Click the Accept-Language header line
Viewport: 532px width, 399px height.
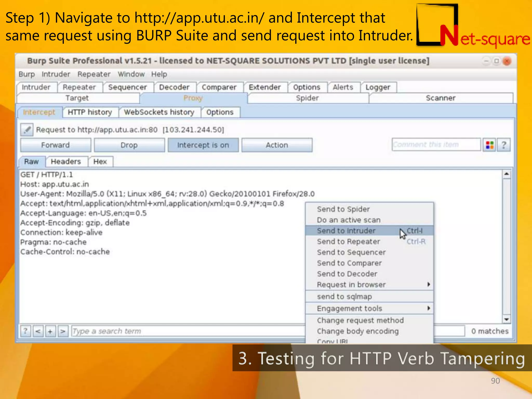(84, 213)
